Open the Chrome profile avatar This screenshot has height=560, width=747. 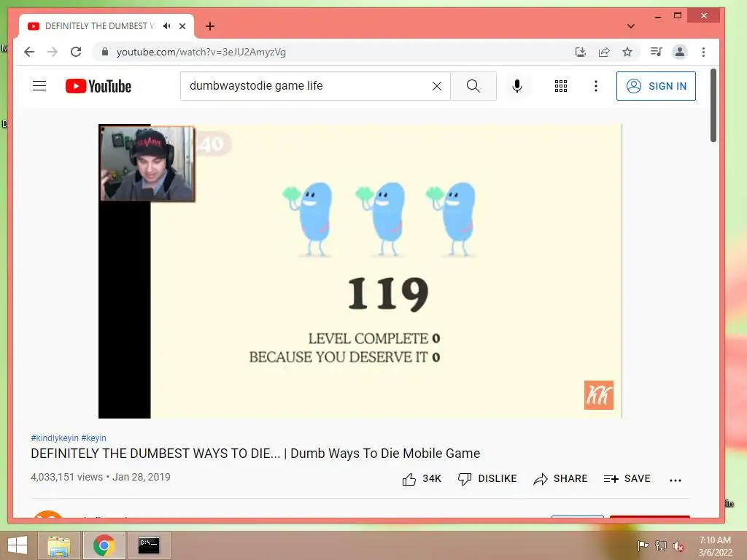(x=680, y=52)
